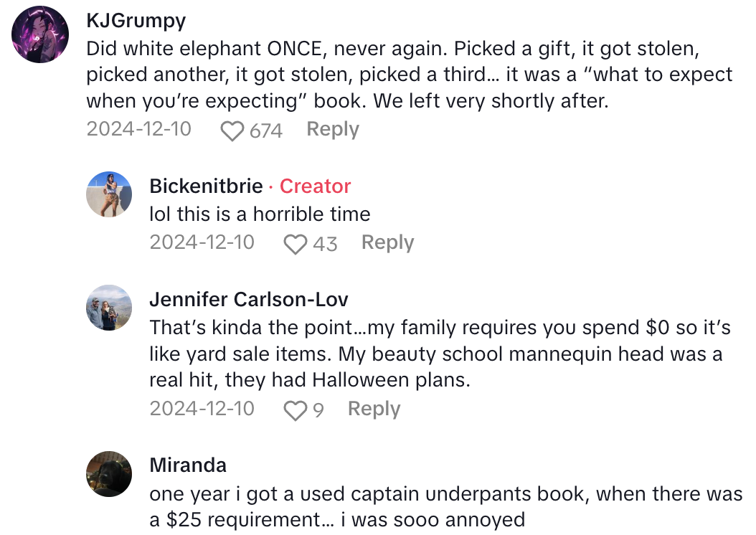The width and height of the screenshot is (756, 535).
Task: Tap the heart icon on KJGrumpy's comment
Action: coord(231,129)
